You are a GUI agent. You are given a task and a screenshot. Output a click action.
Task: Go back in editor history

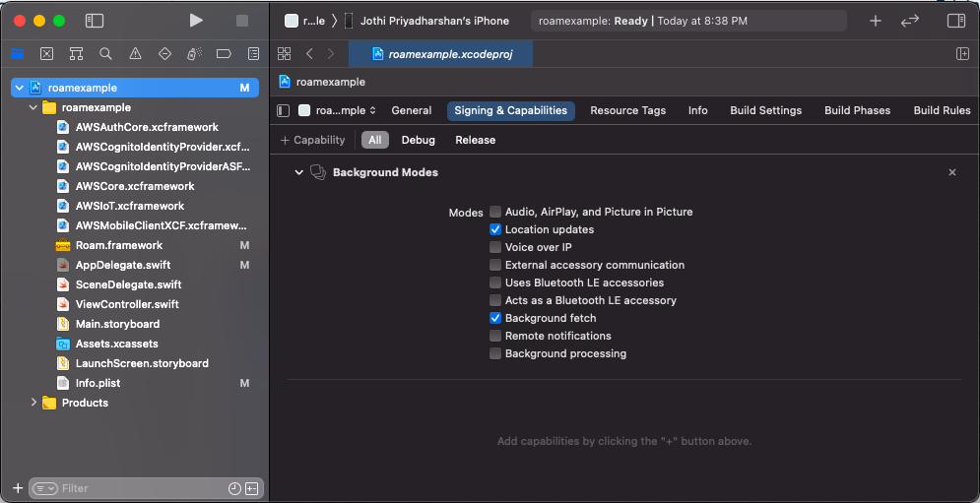pos(309,54)
